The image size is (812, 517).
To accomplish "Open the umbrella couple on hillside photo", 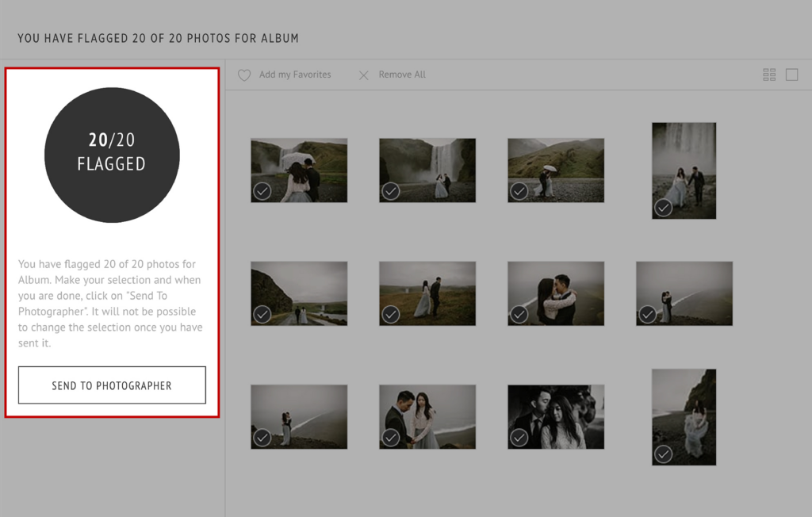I will click(x=556, y=170).
